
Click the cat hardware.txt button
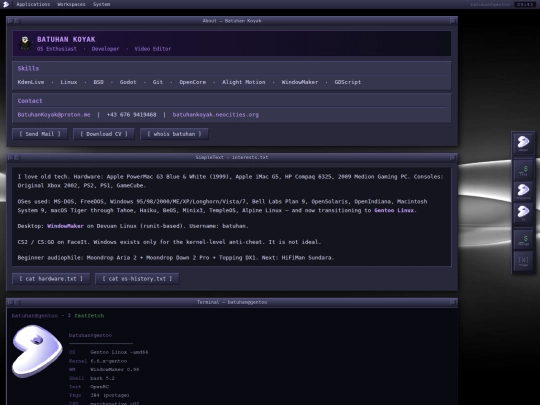pyautogui.click(x=51, y=279)
